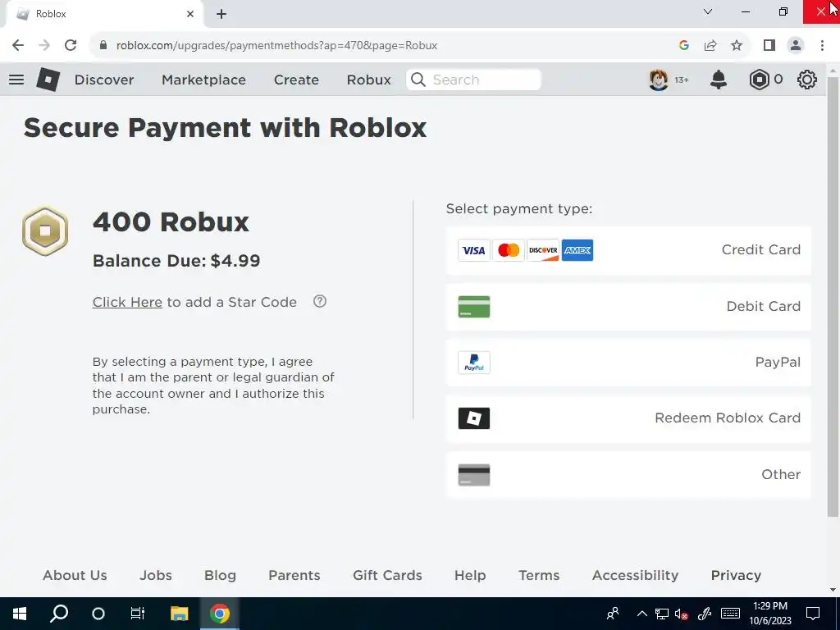Open the taskbar clock and date

point(769,614)
